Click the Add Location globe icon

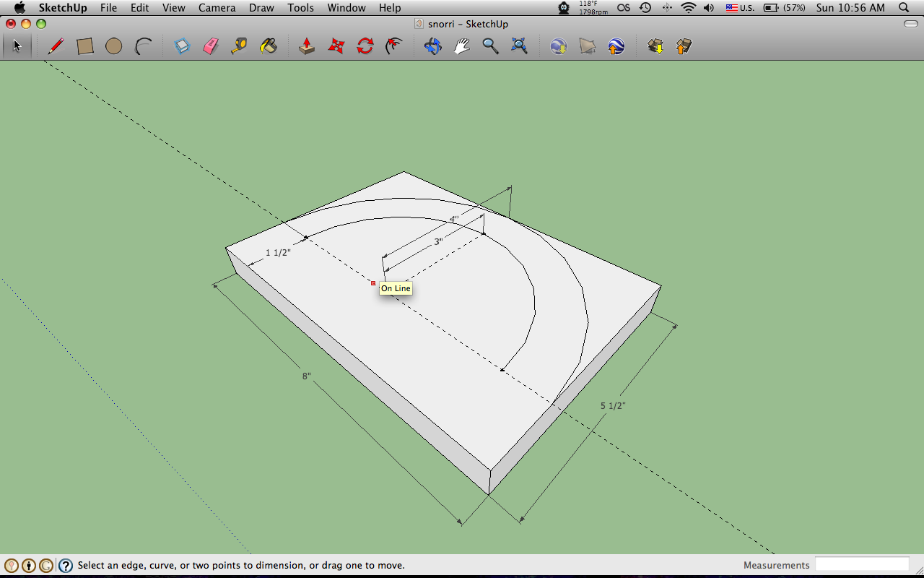pyautogui.click(x=558, y=46)
